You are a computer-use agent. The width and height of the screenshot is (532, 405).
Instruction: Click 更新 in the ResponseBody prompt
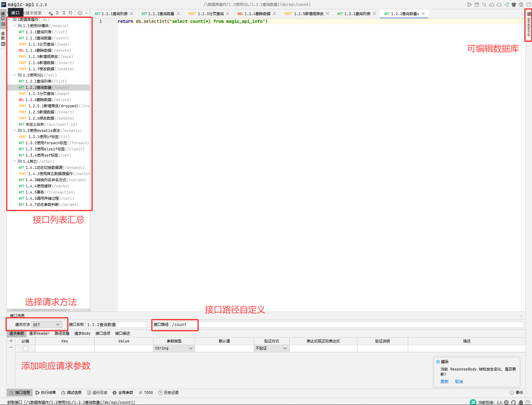[x=445, y=382]
